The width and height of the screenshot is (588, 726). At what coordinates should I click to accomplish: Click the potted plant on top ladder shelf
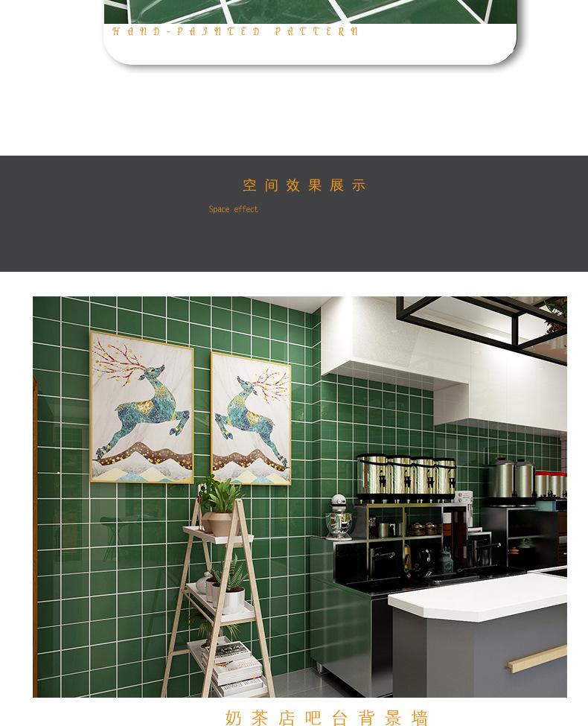coord(220,505)
